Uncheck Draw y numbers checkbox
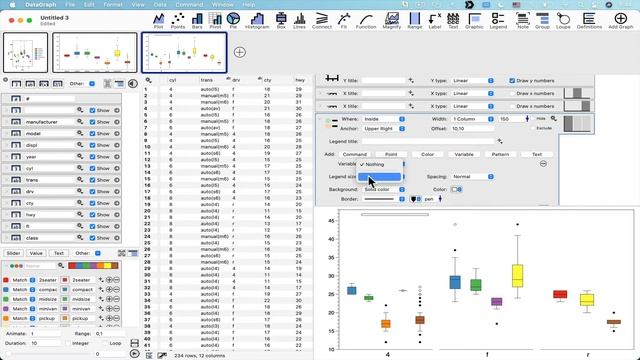This screenshot has height=360, width=640. coord(512,80)
